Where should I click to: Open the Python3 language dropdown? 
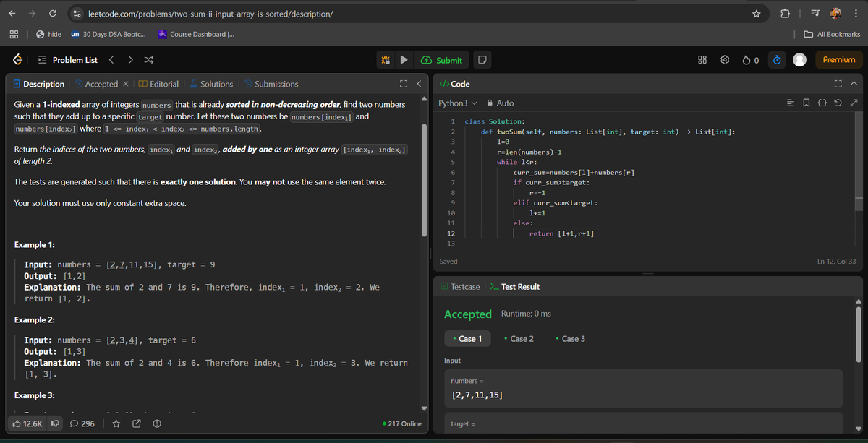[x=458, y=103]
